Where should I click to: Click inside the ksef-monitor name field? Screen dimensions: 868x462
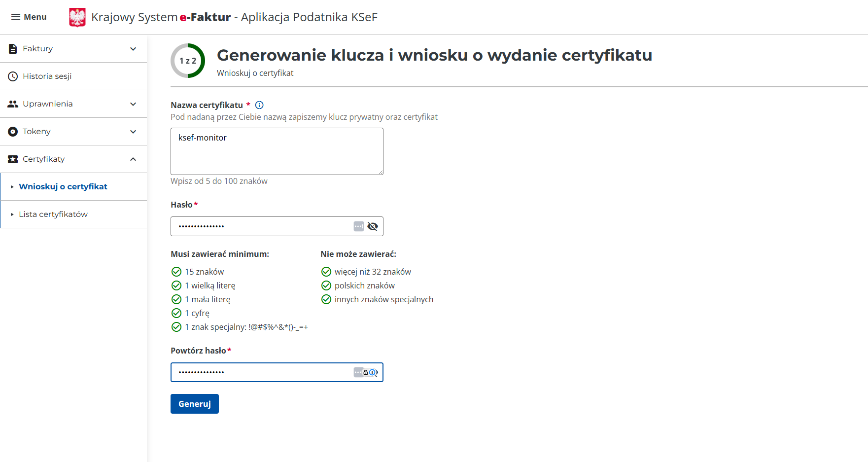[x=276, y=151]
